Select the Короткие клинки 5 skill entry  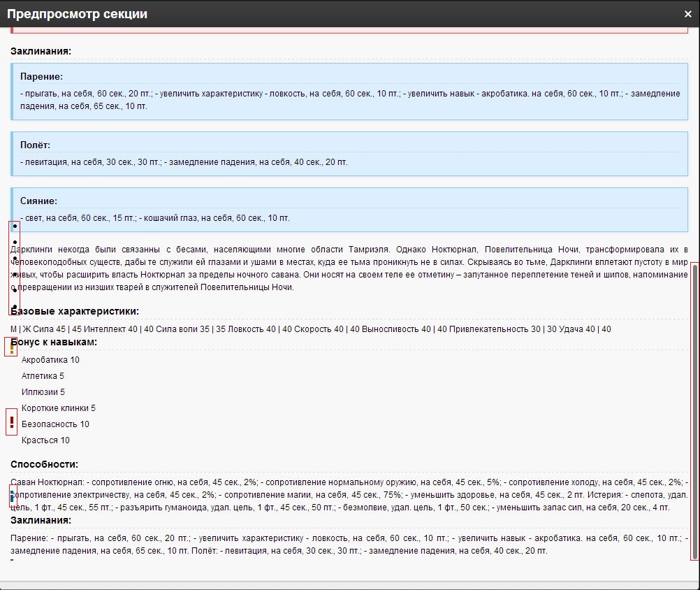pos(59,408)
